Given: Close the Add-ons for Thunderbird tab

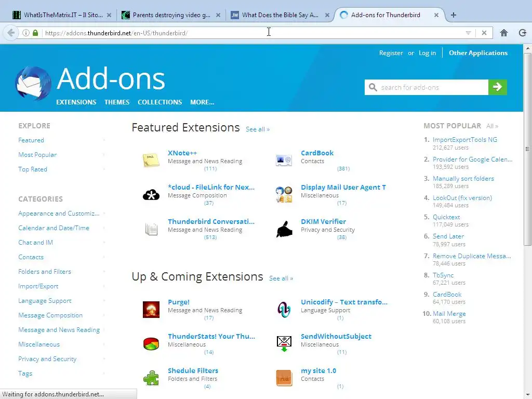Looking at the screenshot, I should [436, 15].
